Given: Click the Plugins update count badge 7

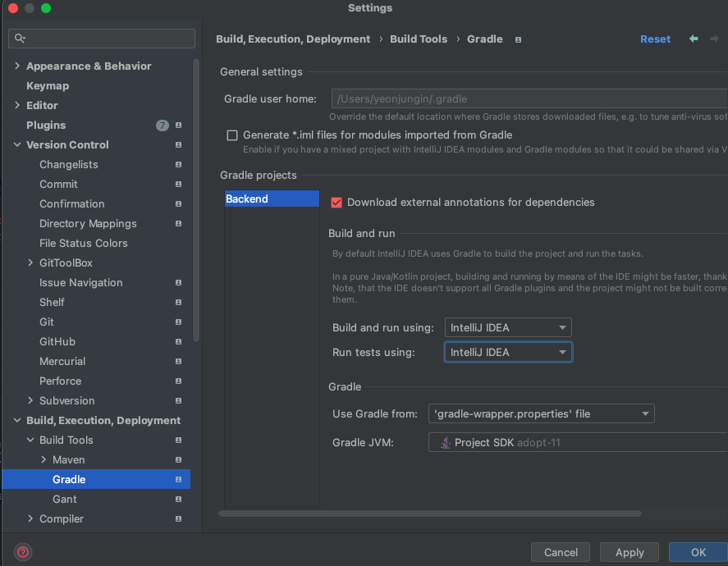Looking at the screenshot, I should point(162,126).
